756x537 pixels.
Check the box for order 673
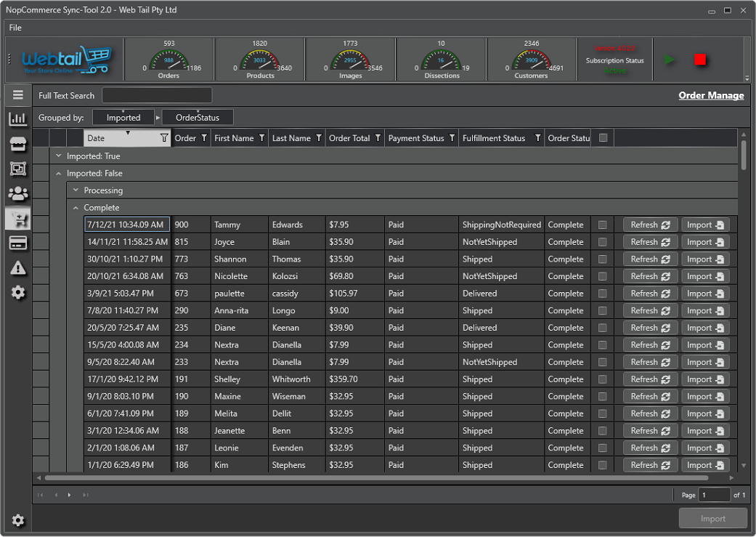[602, 294]
